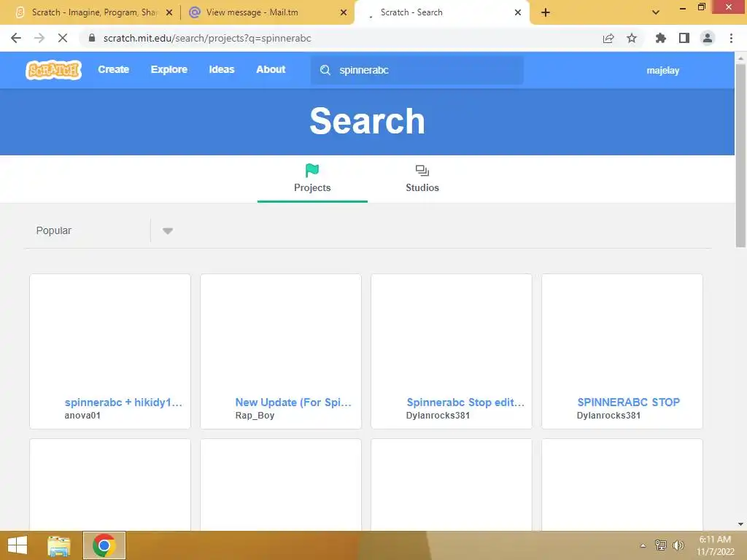Toggle the browser side panel
Image resolution: width=747 pixels, height=560 pixels.
point(684,38)
